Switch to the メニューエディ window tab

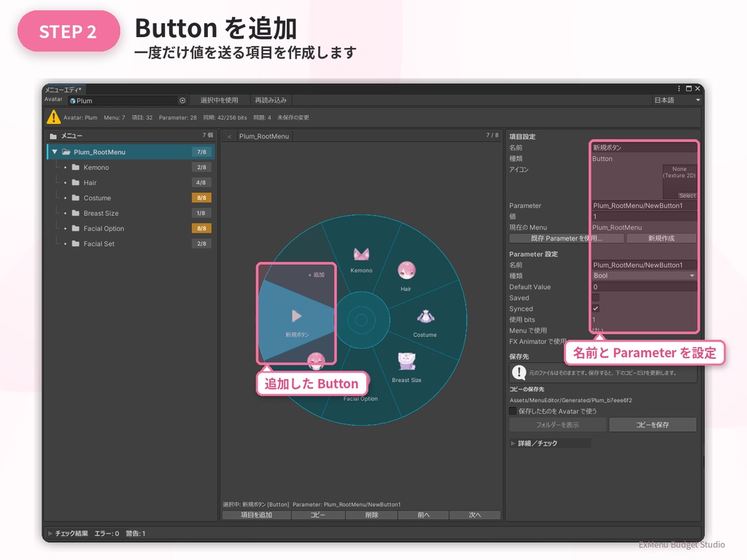63,90
